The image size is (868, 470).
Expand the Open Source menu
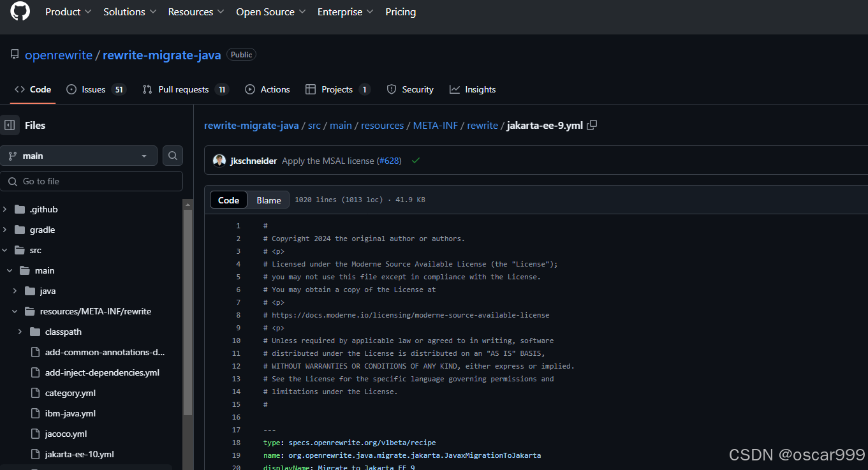[270, 12]
